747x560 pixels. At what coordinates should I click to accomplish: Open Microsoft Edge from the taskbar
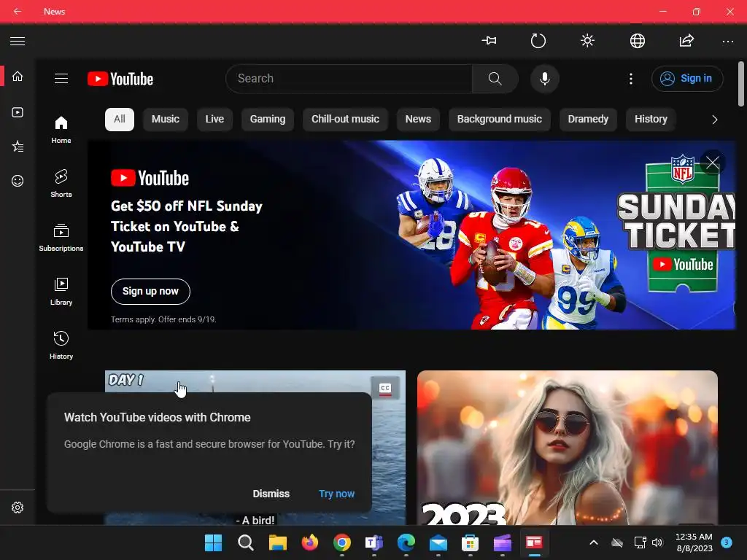[406, 542]
